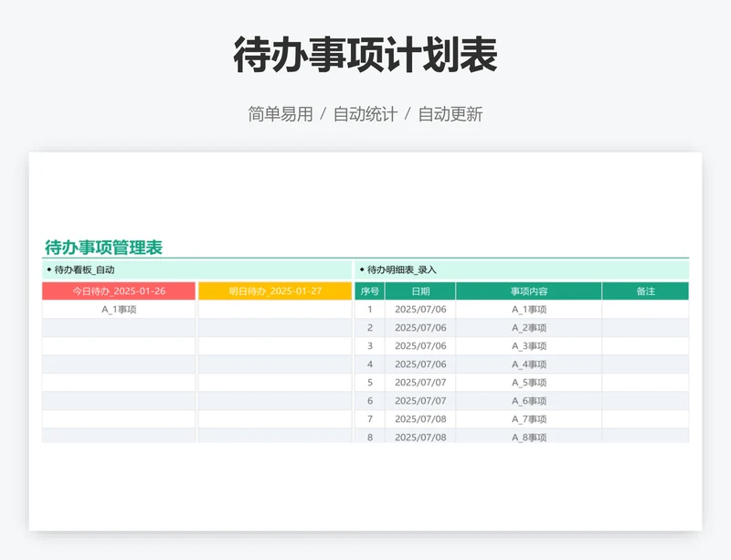This screenshot has width=731, height=560.
Task: Select the 序号 cell numbered 3
Action: tap(370, 346)
